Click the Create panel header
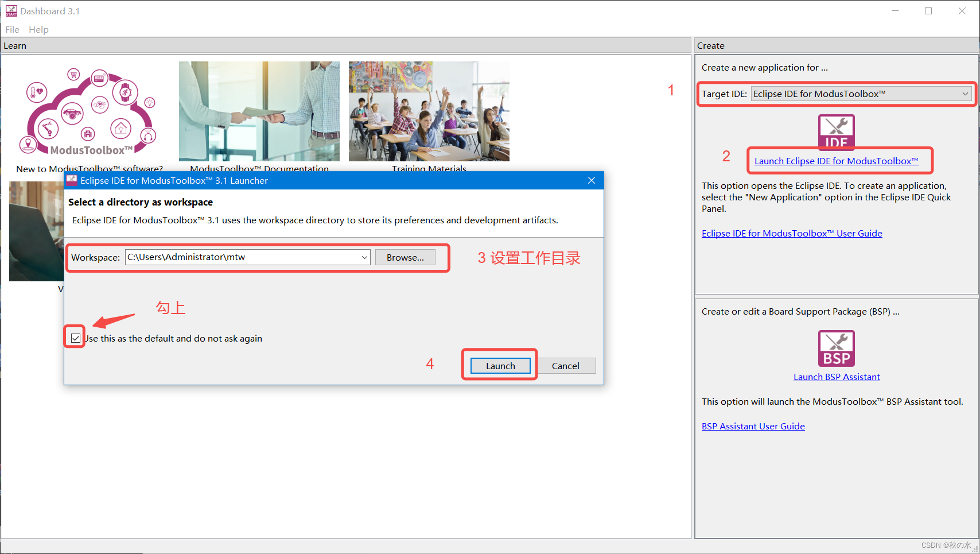Screen dimensions: 980x554 click(x=837, y=45)
